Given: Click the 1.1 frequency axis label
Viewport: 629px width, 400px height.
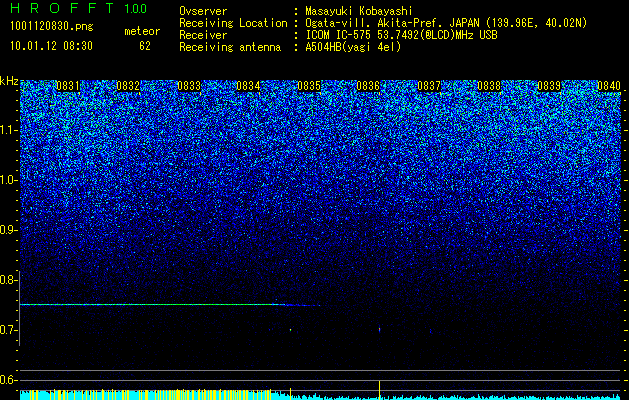Looking at the screenshot, I should [x=9, y=130].
